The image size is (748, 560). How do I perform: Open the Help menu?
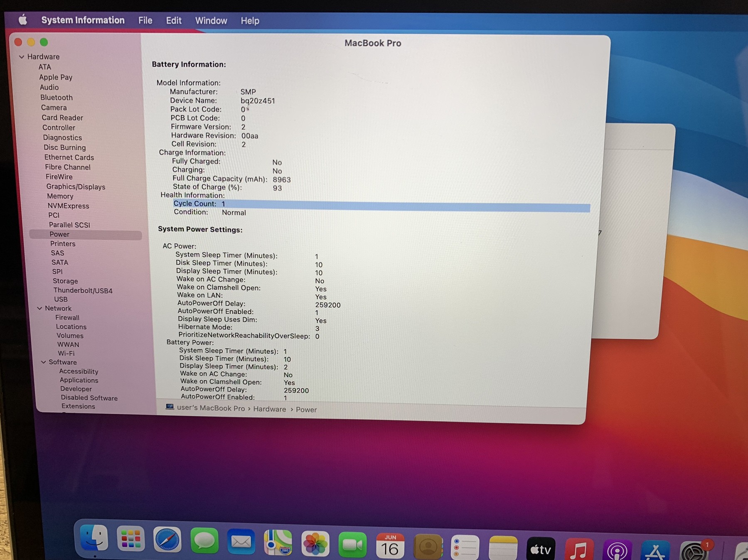[250, 21]
